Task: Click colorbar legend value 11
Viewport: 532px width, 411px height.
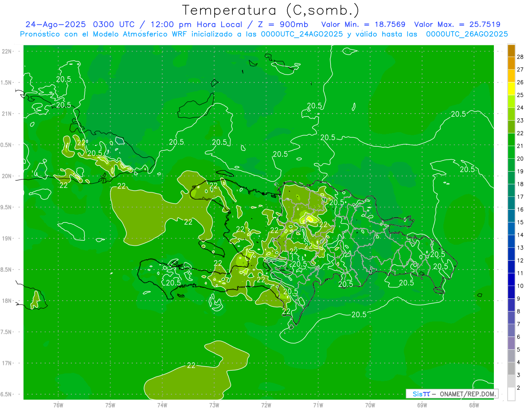Action: [x=520, y=273]
